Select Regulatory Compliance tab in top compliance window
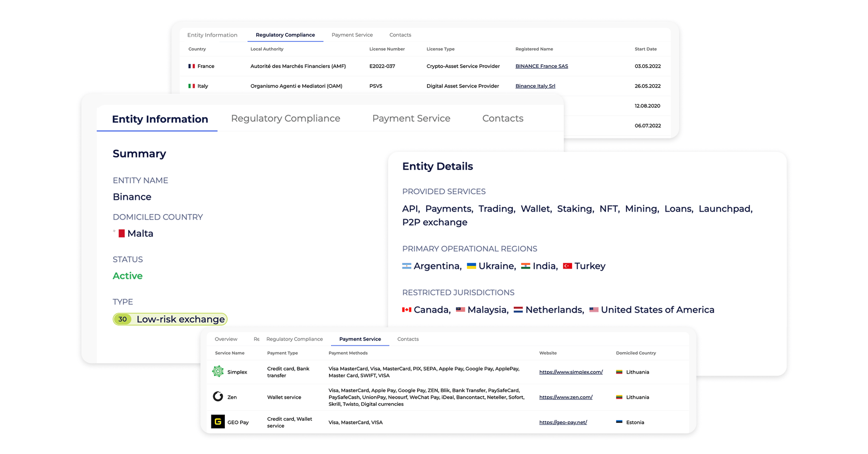This screenshot has height=454, width=868. (285, 35)
